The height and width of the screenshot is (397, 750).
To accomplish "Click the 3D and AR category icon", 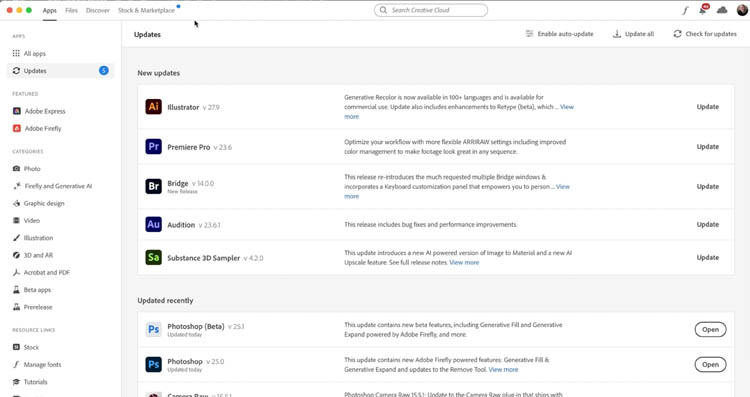I will click(x=16, y=255).
